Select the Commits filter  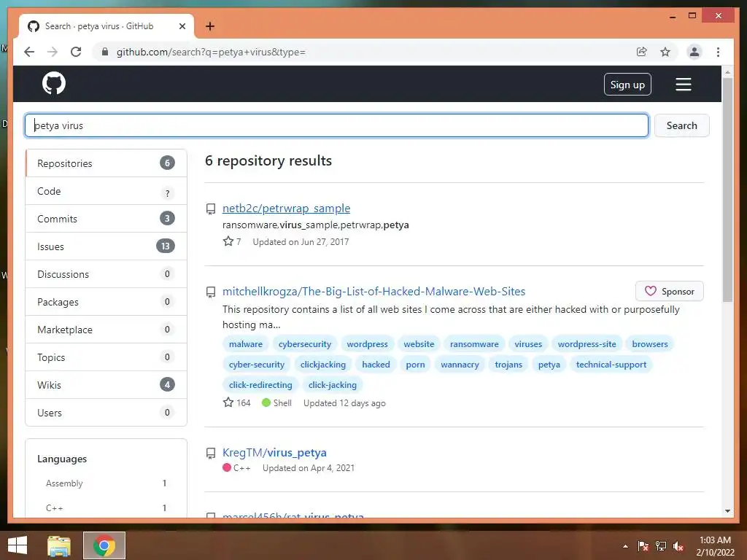point(106,219)
